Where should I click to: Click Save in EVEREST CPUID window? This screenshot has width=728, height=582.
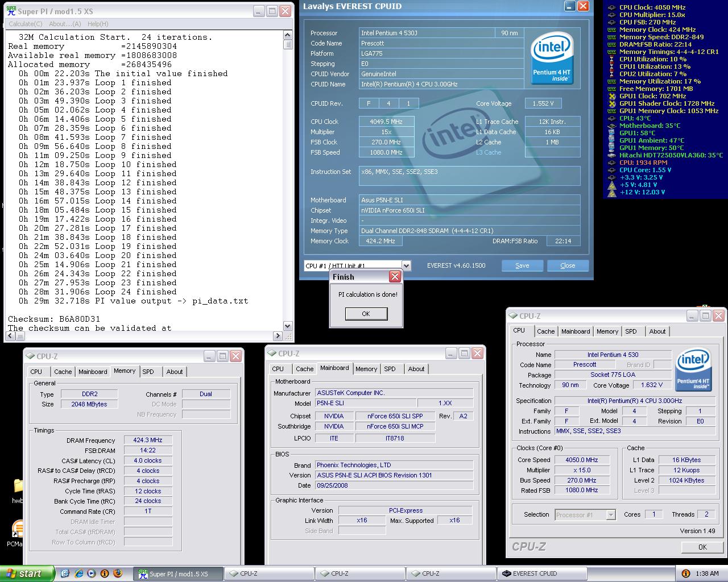point(522,265)
